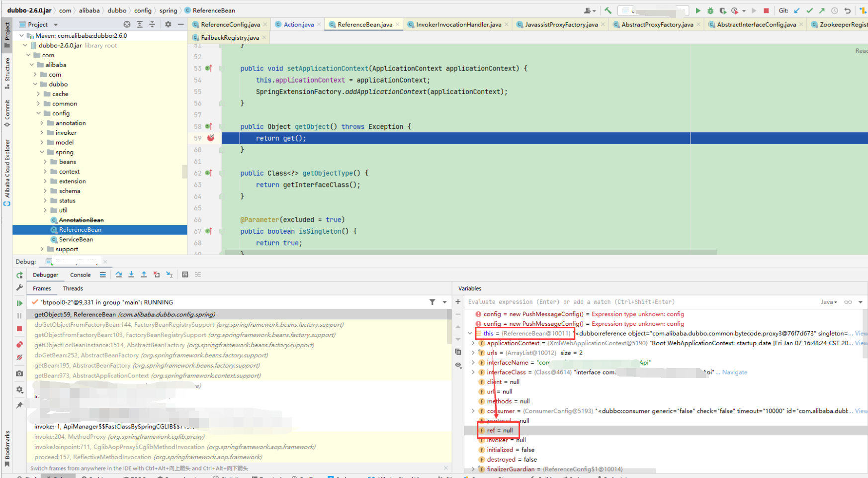Click the Navigate link for interfaceClass
Viewport: 868px width, 478px height.
[734, 372]
